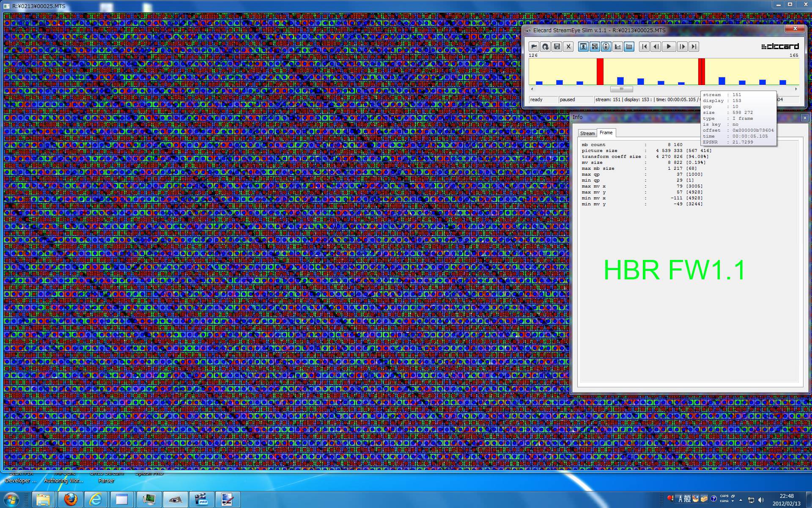The width and height of the screenshot is (812, 508).
Task: Click the first red I-frame bar
Action: 600,72
